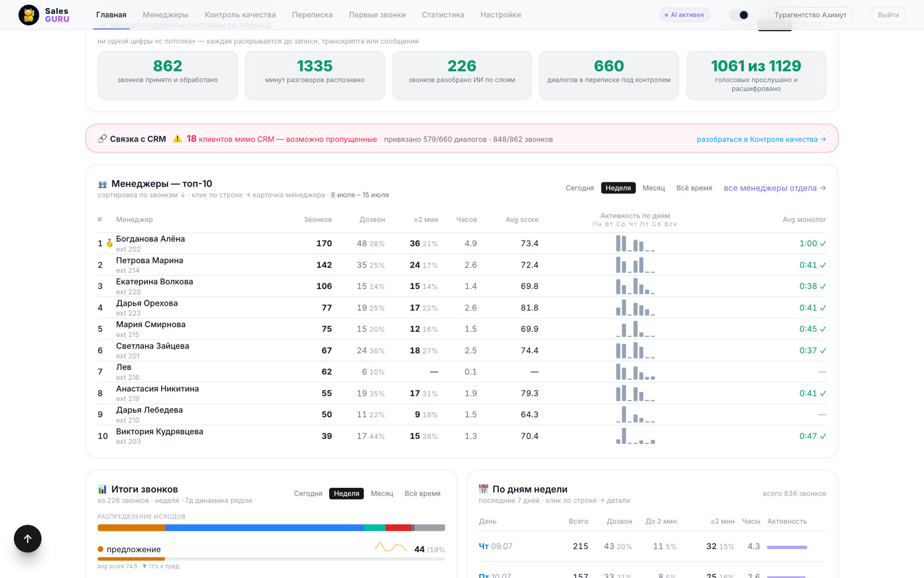Open the 862 звонков принято stat card

(167, 75)
